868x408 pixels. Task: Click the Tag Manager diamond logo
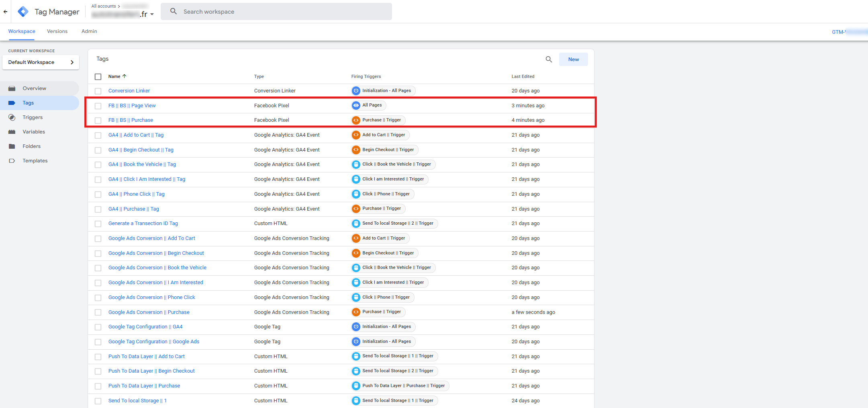[23, 12]
